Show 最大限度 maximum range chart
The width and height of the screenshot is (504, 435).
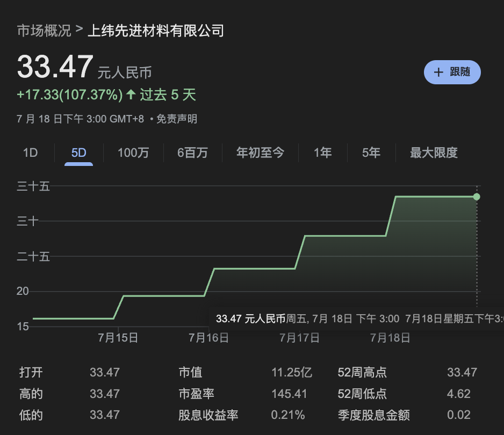tap(434, 153)
